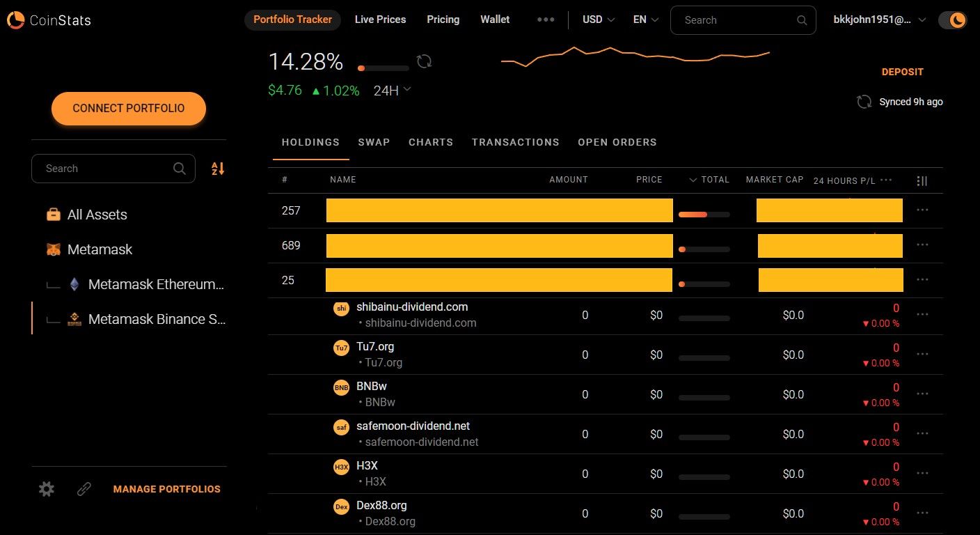Image resolution: width=980 pixels, height=535 pixels.
Task: Open the EN language dropdown
Action: pos(646,20)
